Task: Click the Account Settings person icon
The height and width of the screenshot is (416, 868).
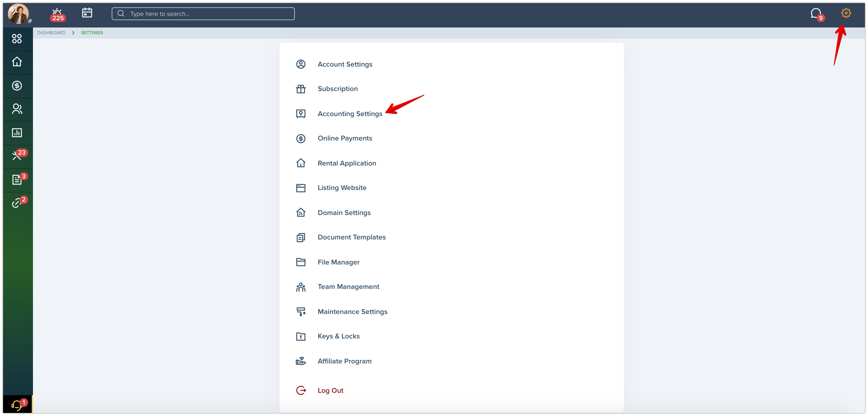Action: coord(301,64)
